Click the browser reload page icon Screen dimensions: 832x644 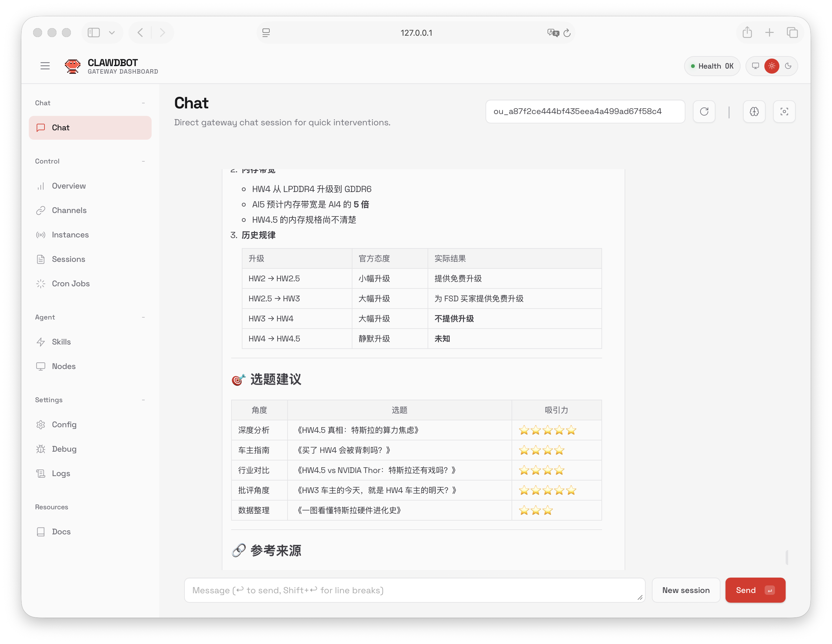(x=567, y=33)
